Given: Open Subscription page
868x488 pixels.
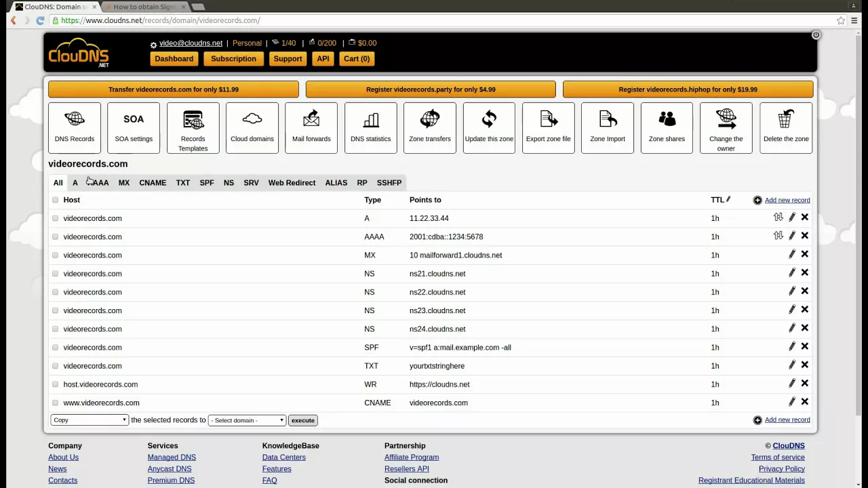Looking at the screenshot, I should click(x=233, y=58).
